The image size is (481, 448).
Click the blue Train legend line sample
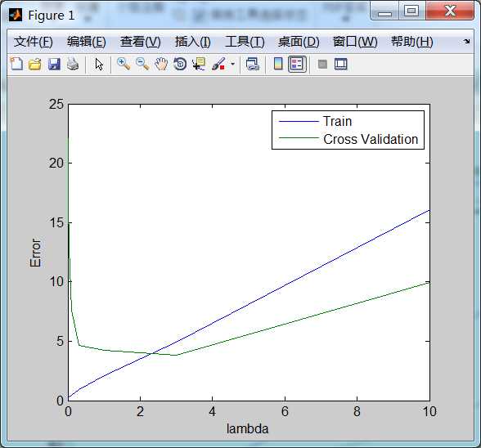pyautogui.click(x=299, y=122)
